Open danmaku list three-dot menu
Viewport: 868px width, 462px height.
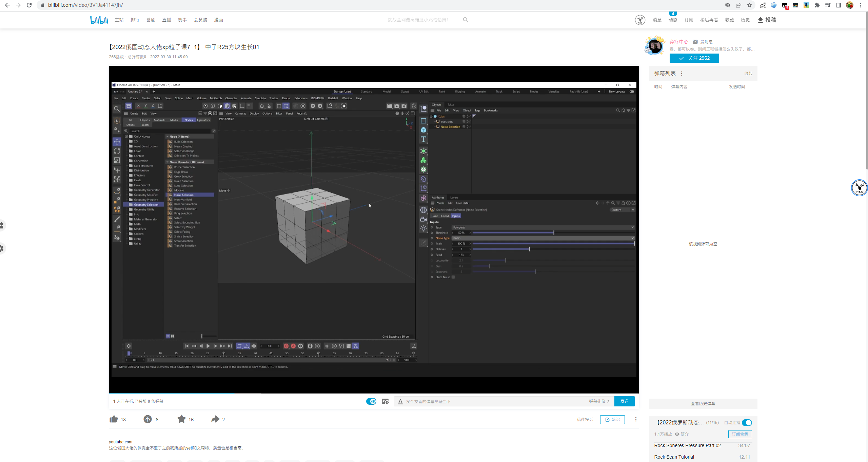(x=682, y=74)
